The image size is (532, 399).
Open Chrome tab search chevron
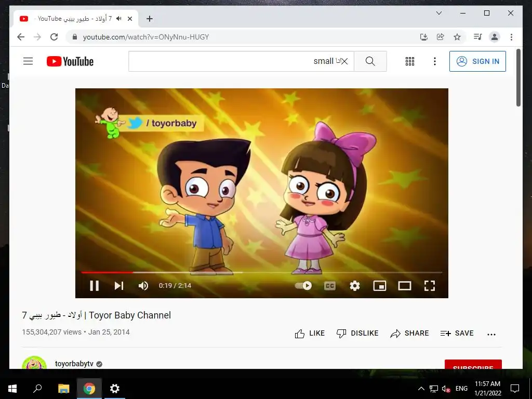point(438,13)
